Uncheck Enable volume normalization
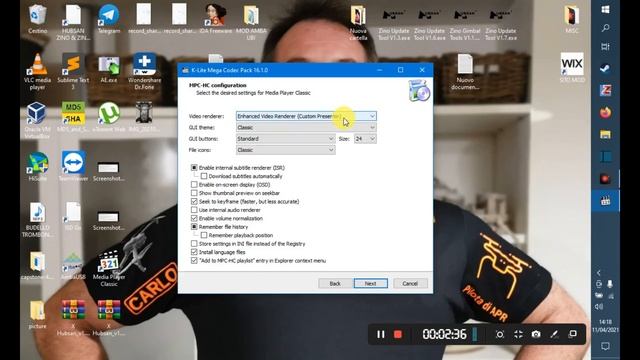Screen dimensions: 640x360 coord(194,218)
